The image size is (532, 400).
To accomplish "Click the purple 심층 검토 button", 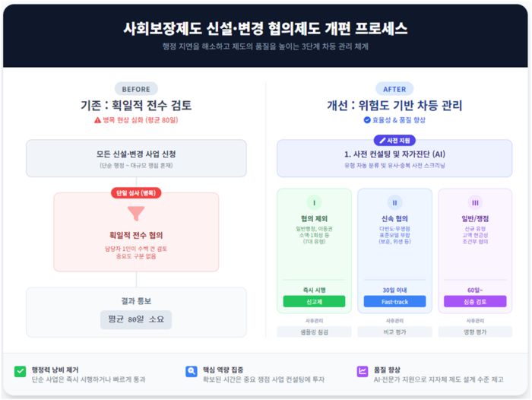I will (x=474, y=301).
